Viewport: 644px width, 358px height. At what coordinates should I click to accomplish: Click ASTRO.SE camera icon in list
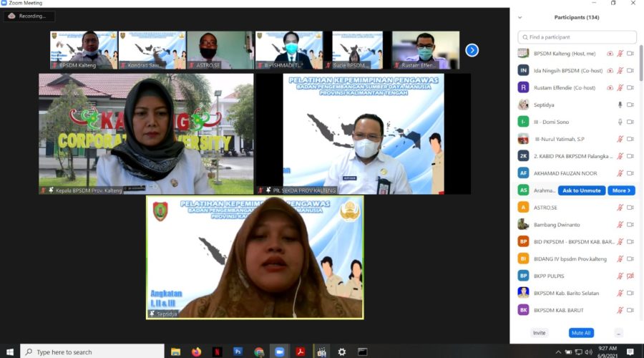pos(630,208)
